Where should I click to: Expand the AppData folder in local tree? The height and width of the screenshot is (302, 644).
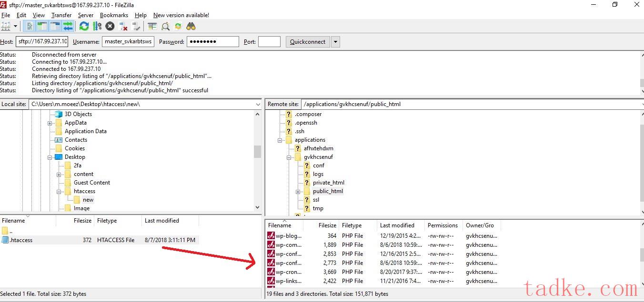pyautogui.click(x=50, y=123)
